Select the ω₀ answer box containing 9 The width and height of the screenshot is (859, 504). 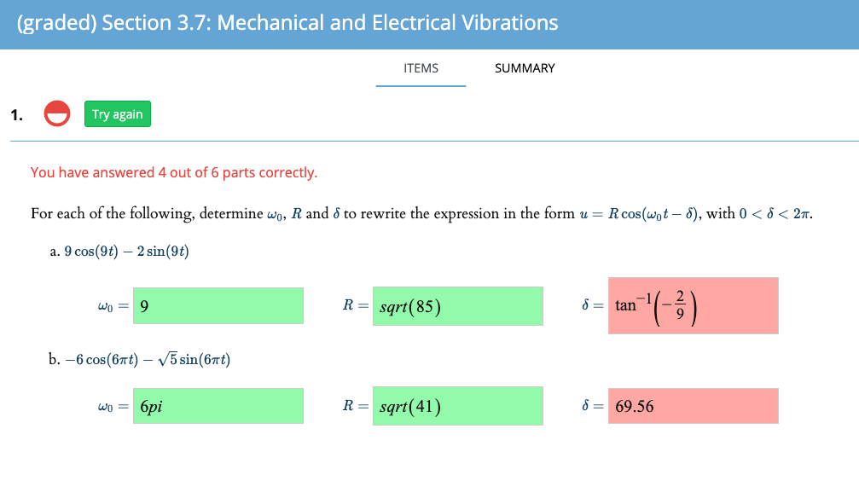point(218,304)
